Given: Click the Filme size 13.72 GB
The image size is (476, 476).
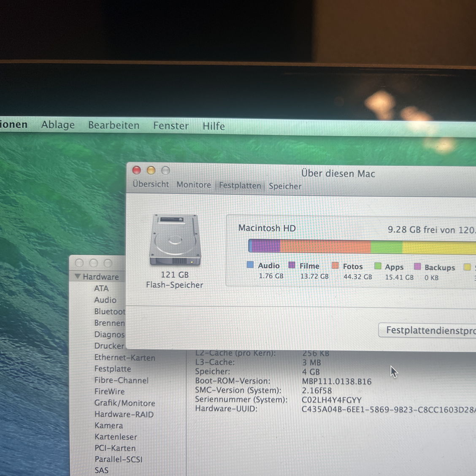Looking at the screenshot, I should 314,276.
